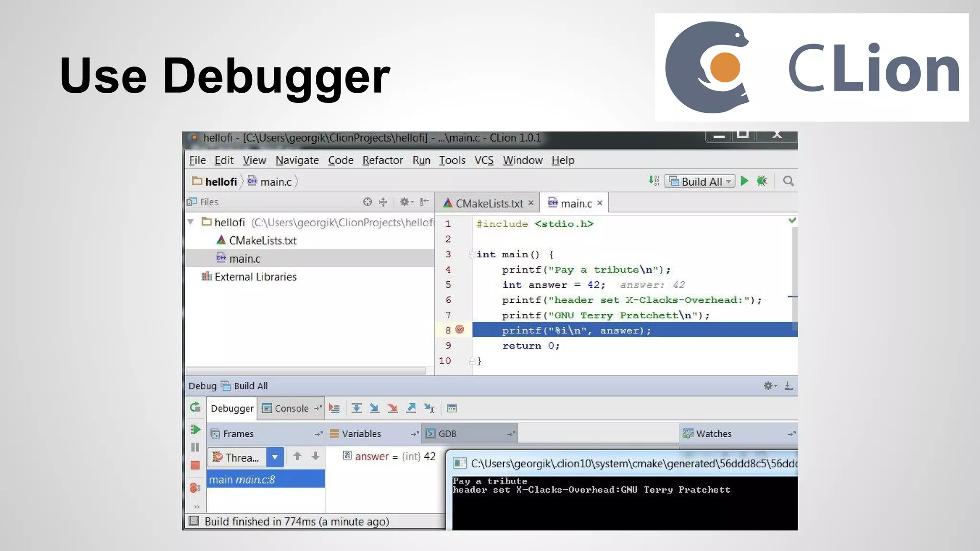Close the main.c editor tab
The height and width of the screenshot is (551, 980).
click(x=600, y=203)
